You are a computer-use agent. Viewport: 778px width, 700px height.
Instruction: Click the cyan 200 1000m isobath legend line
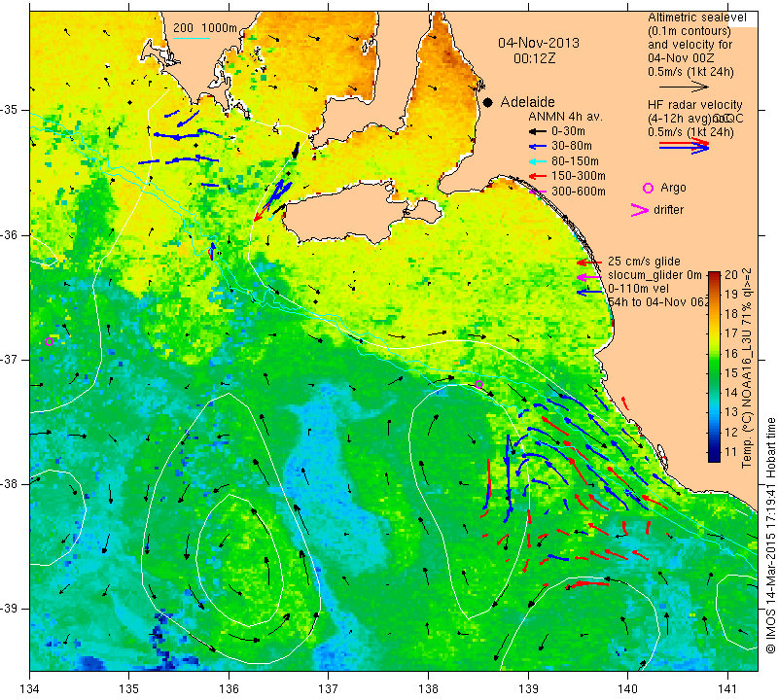[x=192, y=38]
